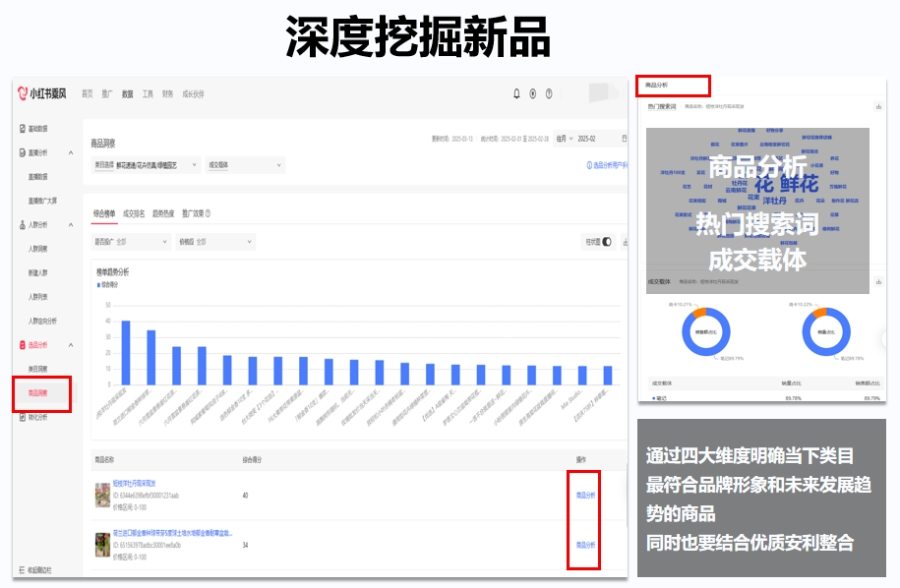The width and height of the screenshot is (900, 588).
Task: Click the flower product thumbnail in the list
Action: pyautogui.click(x=102, y=495)
